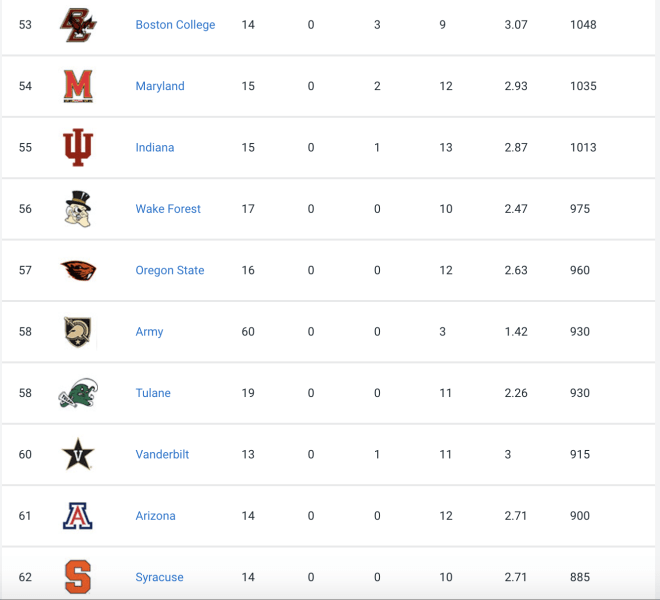
Task: Open the Boston College team link
Action: pyautogui.click(x=175, y=25)
